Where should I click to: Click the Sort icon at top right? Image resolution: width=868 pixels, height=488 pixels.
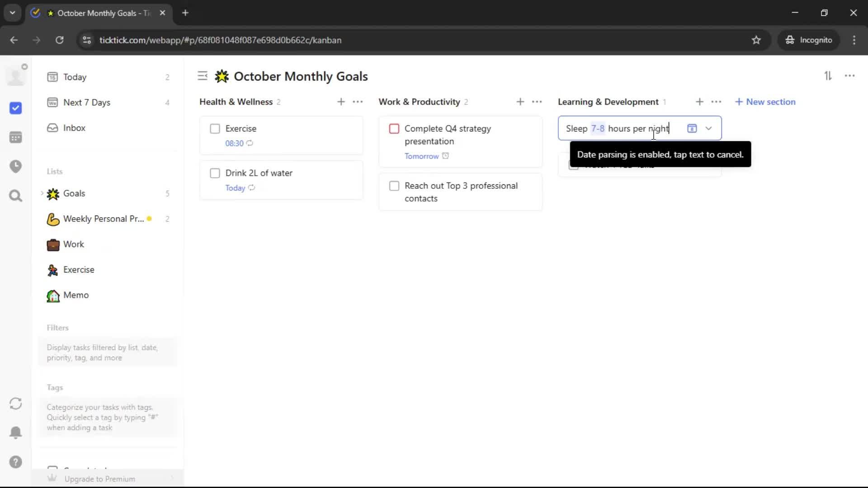point(828,76)
